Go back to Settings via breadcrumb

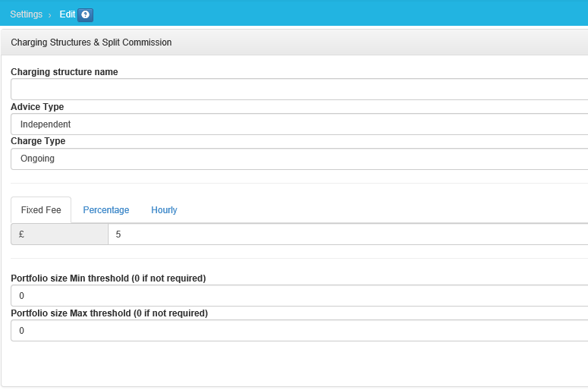coord(27,14)
